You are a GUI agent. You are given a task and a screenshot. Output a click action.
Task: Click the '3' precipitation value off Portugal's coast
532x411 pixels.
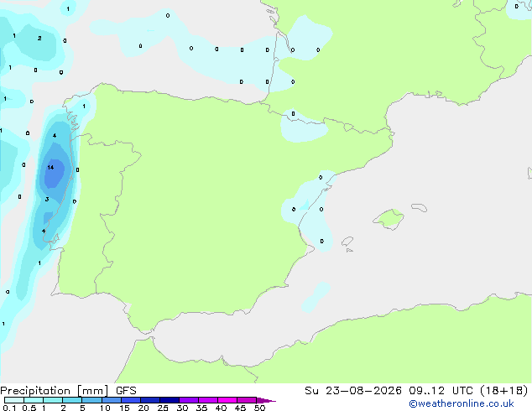coord(47,199)
